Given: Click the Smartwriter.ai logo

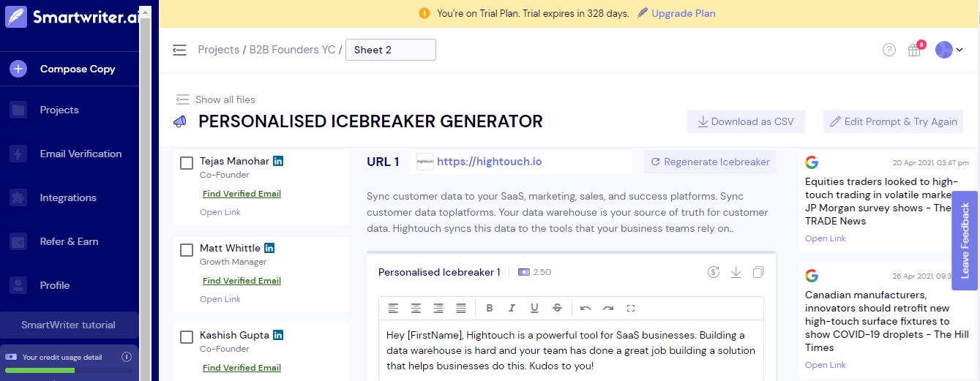Looking at the screenshot, I should pyautogui.click(x=71, y=17).
